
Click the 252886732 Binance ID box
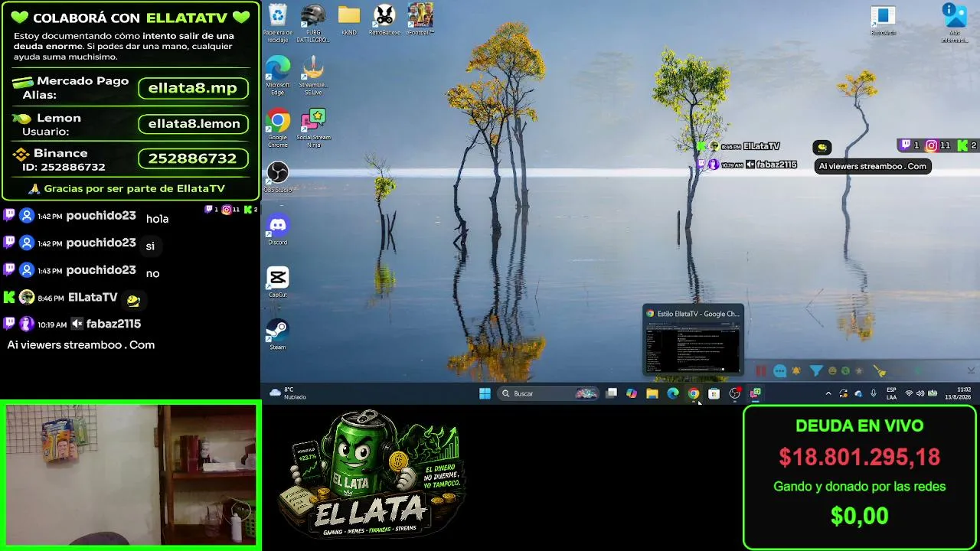193,158
